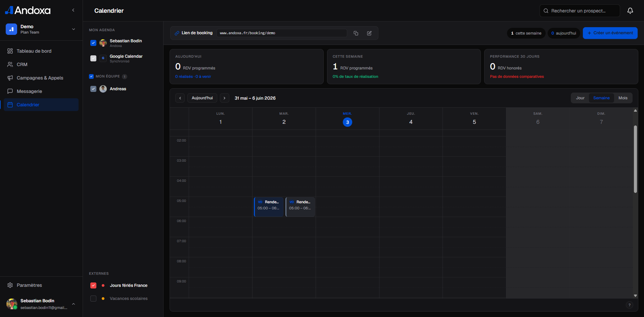Switch to Mois view tab
This screenshot has height=317, width=644.
623,98
